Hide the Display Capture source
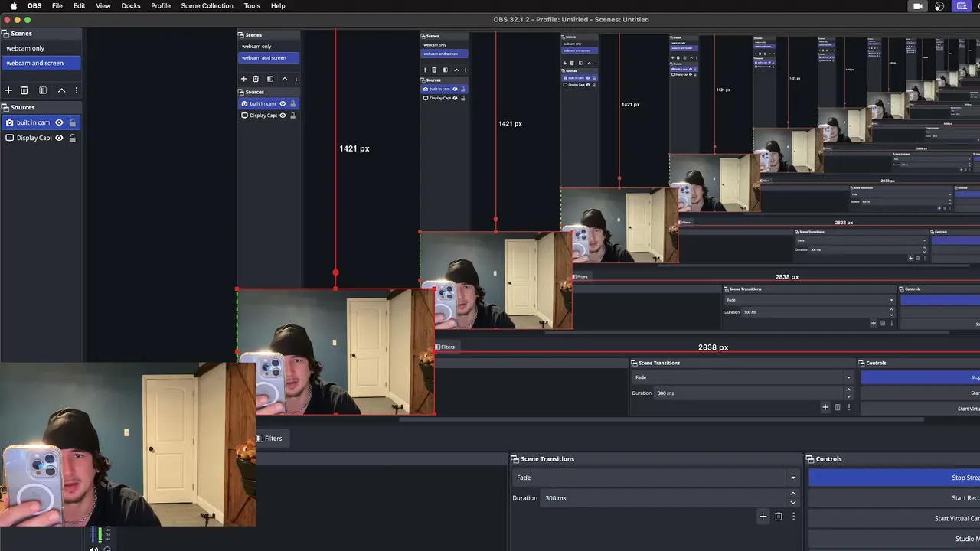This screenshot has width=980, height=551. click(x=59, y=138)
